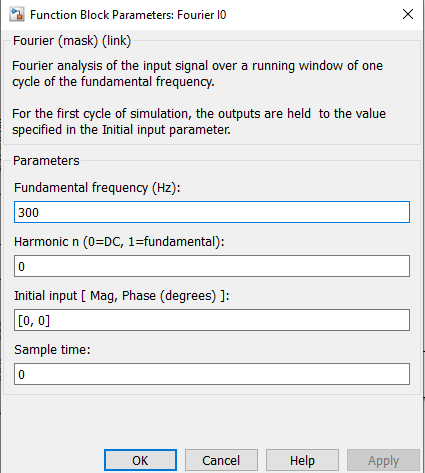Click the 'Parameters' group heading
425x473 pixels.
click(46, 161)
